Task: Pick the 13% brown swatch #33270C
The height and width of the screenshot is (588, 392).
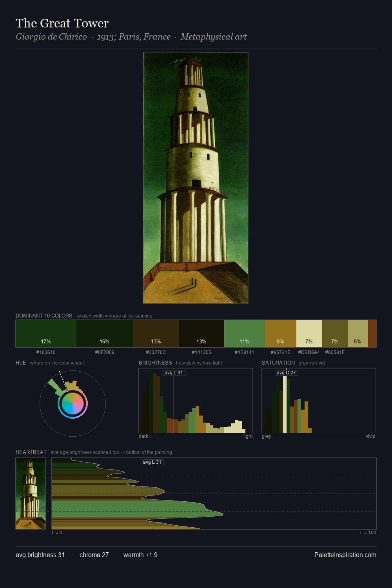Action: pyautogui.click(x=156, y=334)
